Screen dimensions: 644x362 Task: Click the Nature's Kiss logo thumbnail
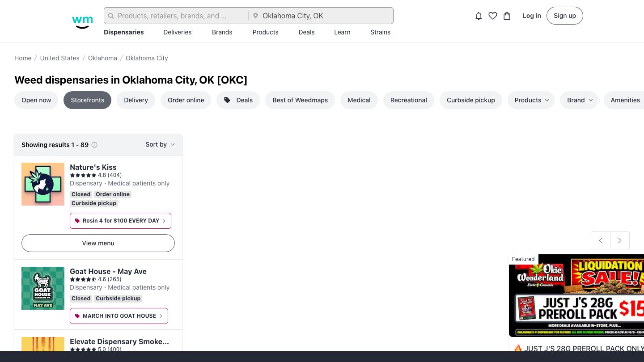(43, 184)
